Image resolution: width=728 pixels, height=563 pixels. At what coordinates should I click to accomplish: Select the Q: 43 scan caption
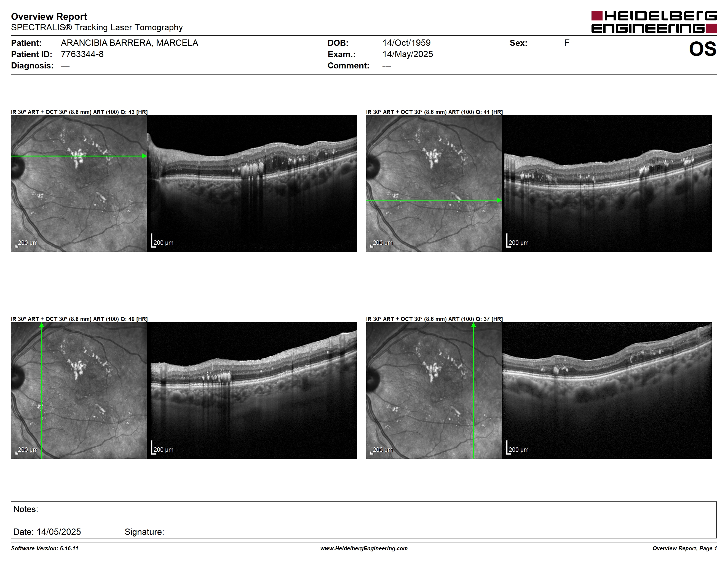coord(79,112)
